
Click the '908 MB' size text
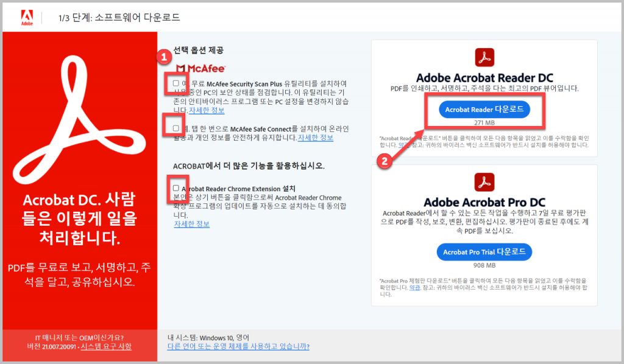484,265
